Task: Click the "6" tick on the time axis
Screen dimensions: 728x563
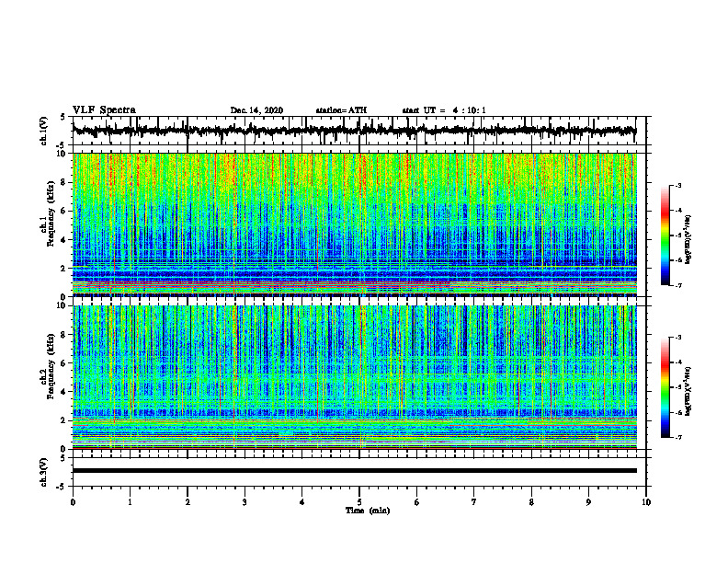Action: pos(417,502)
